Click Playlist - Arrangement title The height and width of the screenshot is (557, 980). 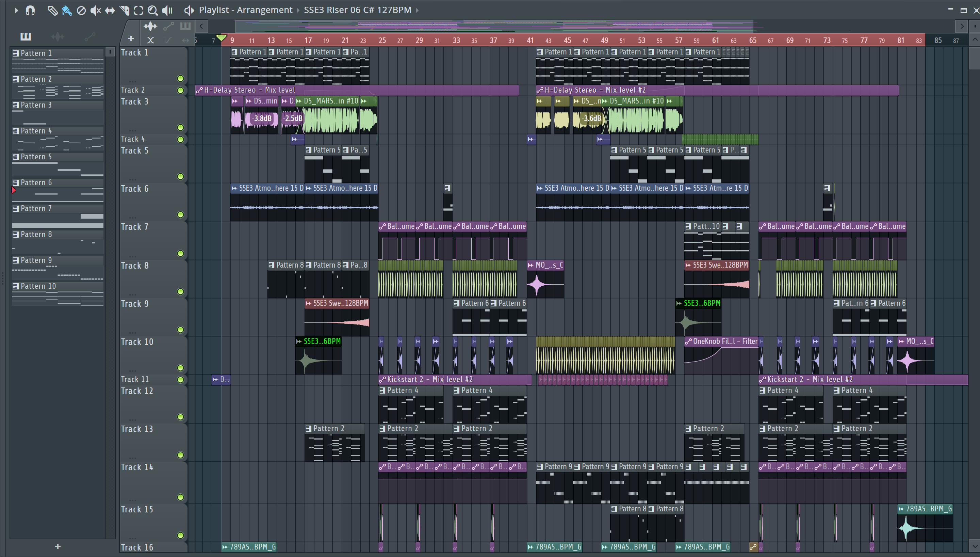tap(245, 10)
